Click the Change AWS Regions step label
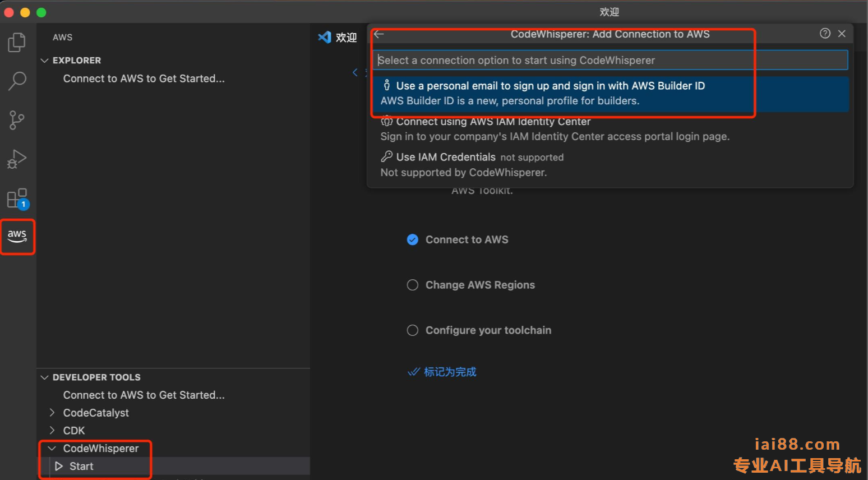 coord(480,285)
